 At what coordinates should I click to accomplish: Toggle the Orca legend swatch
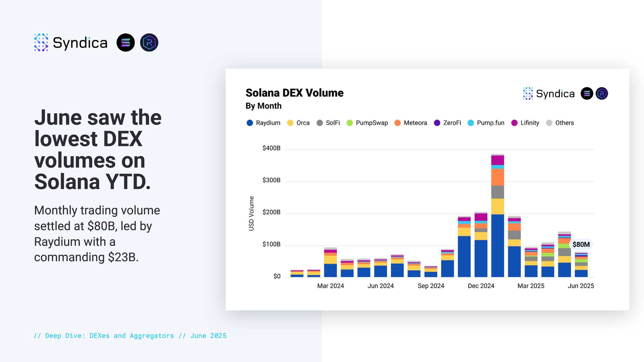290,123
